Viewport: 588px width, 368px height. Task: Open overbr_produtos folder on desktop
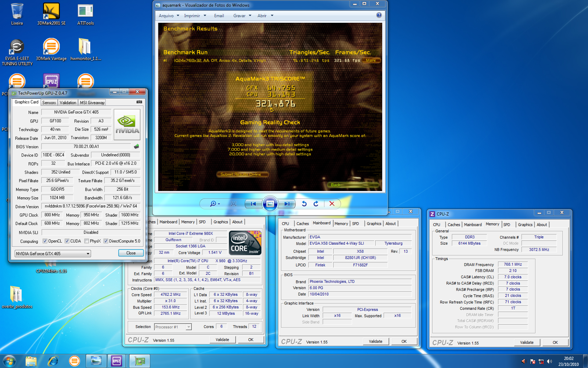pyautogui.click(x=17, y=297)
